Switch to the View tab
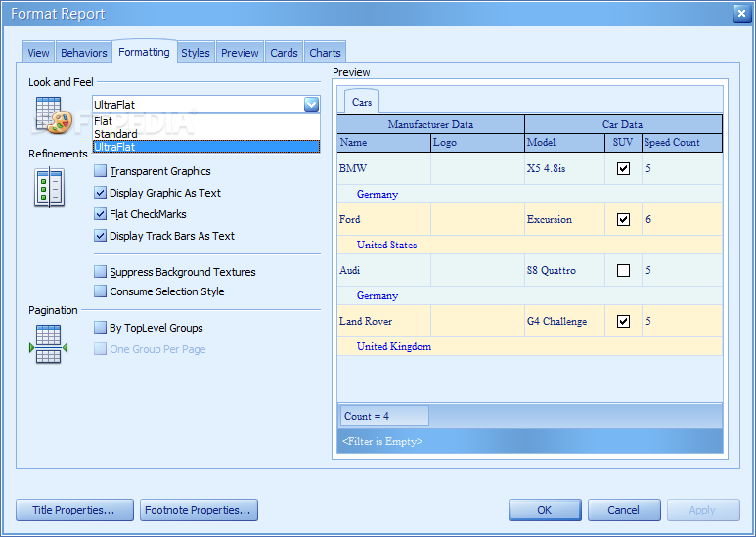The width and height of the screenshot is (756, 537). pos(38,53)
